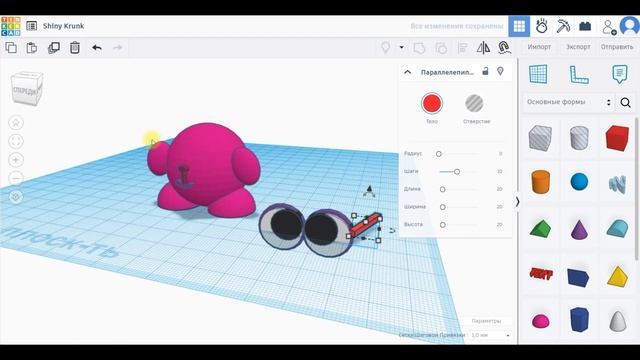The image size is (640, 360).
Task: Select the Workplane tool icon
Action: point(538,74)
